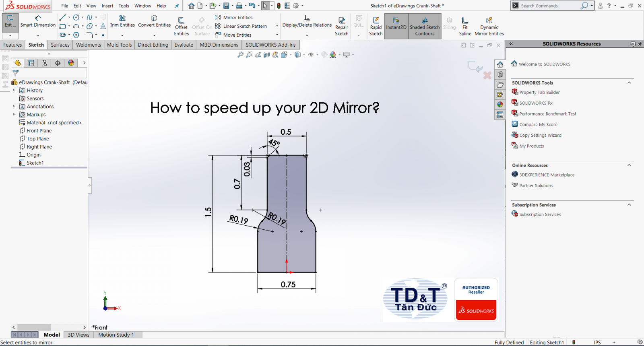Viewport: 644px width, 346px height.
Task: Click the Rapid Sketch icon
Action: click(x=376, y=27)
